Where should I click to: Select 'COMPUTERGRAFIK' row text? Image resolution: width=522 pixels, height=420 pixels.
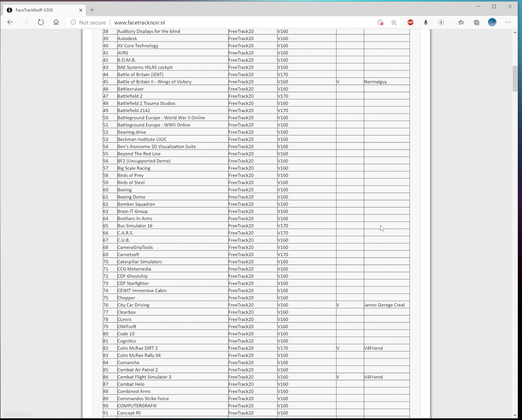(x=137, y=406)
